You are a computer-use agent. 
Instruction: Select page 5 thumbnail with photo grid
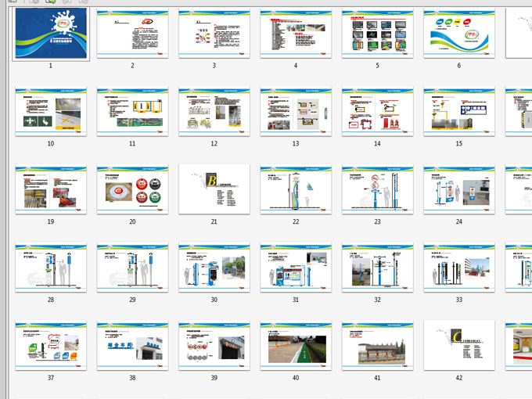pos(378,33)
